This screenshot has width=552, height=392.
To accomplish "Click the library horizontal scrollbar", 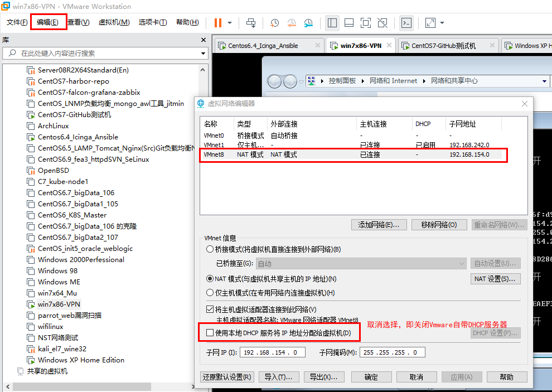I will tap(82, 386).
